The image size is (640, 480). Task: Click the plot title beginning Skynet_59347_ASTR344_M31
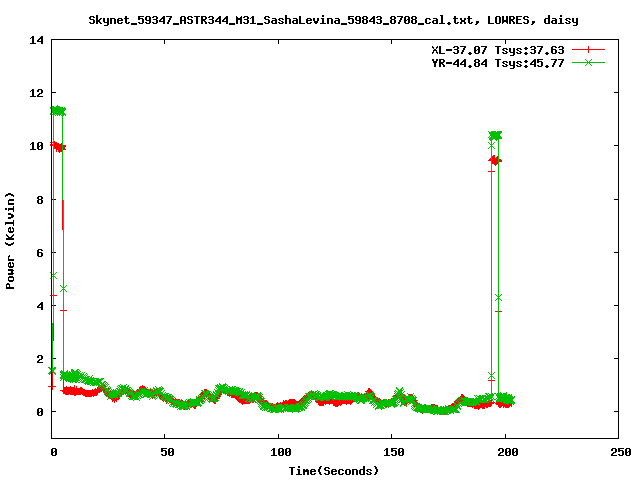point(333,20)
